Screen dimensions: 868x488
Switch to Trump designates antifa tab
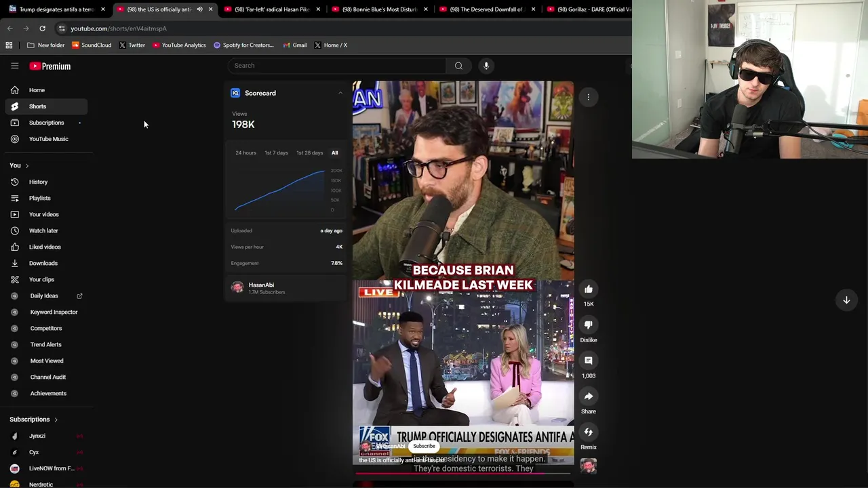(57, 9)
